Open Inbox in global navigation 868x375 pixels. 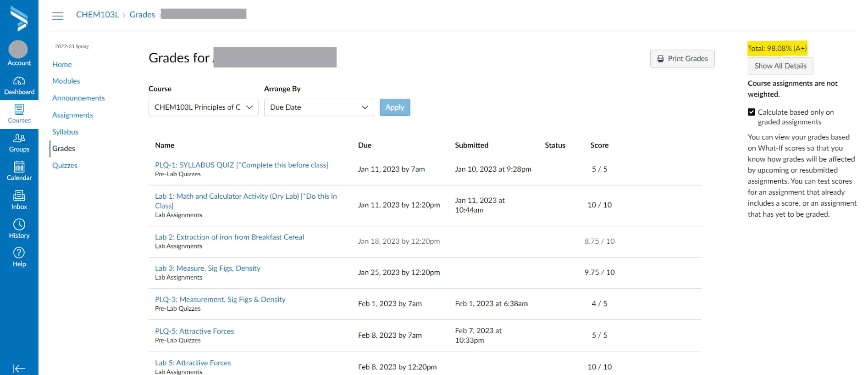tap(19, 201)
